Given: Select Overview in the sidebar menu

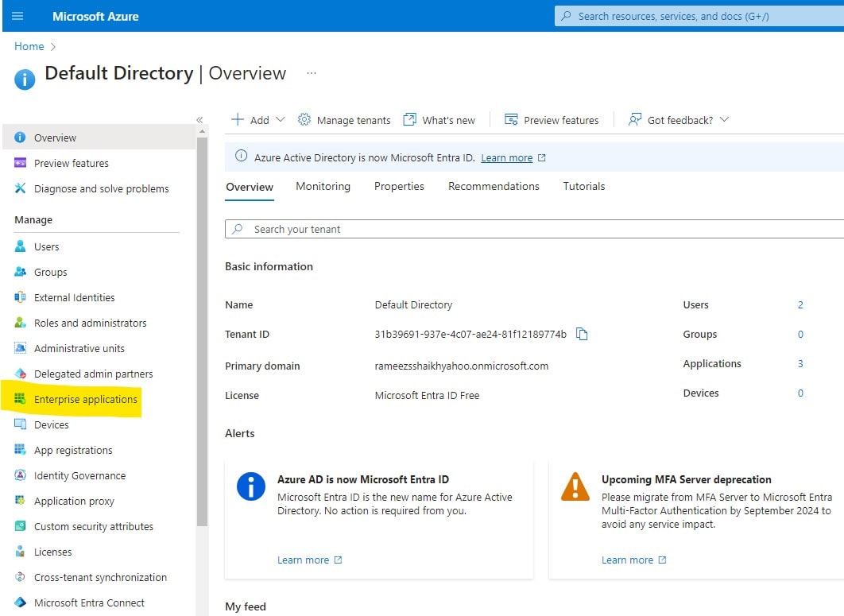Looking at the screenshot, I should tap(99, 138).
